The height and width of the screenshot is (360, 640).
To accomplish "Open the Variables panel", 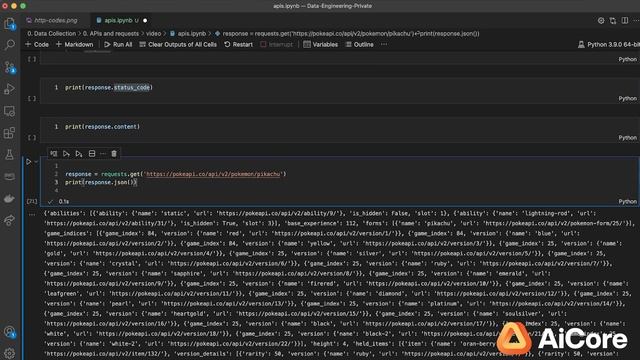I will pyautogui.click(x=321, y=44).
